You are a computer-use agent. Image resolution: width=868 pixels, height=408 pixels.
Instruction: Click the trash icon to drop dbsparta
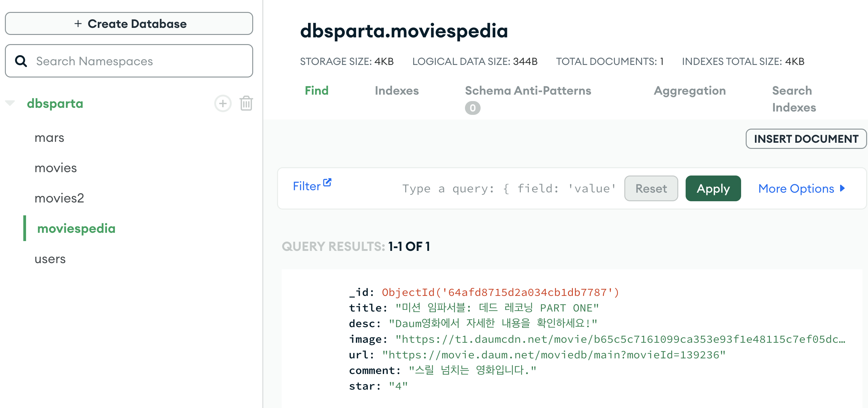coord(246,103)
